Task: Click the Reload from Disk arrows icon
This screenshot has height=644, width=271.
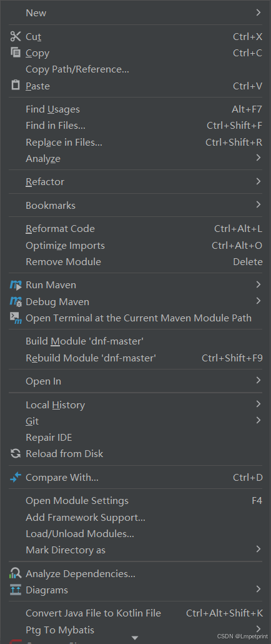Action: (x=16, y=453)
